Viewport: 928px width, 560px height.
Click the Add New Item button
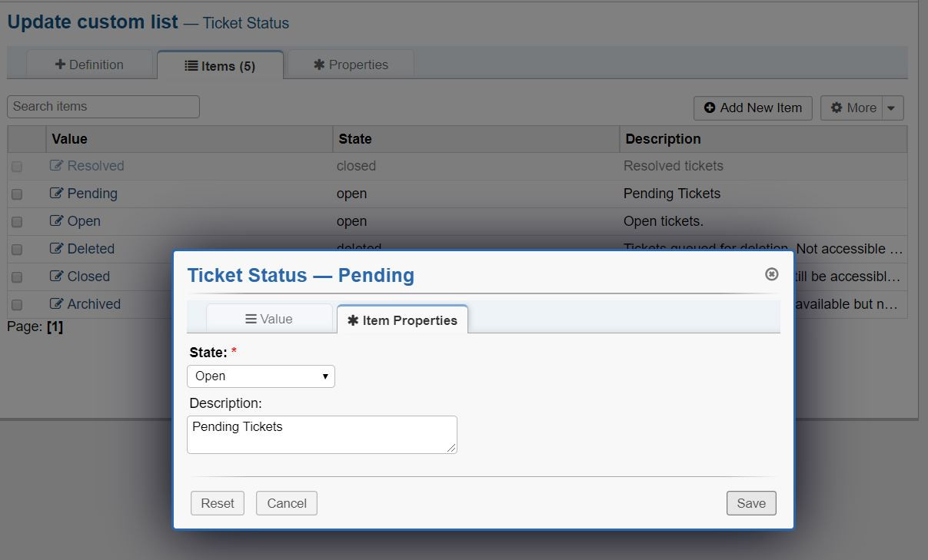coord(753,108)
